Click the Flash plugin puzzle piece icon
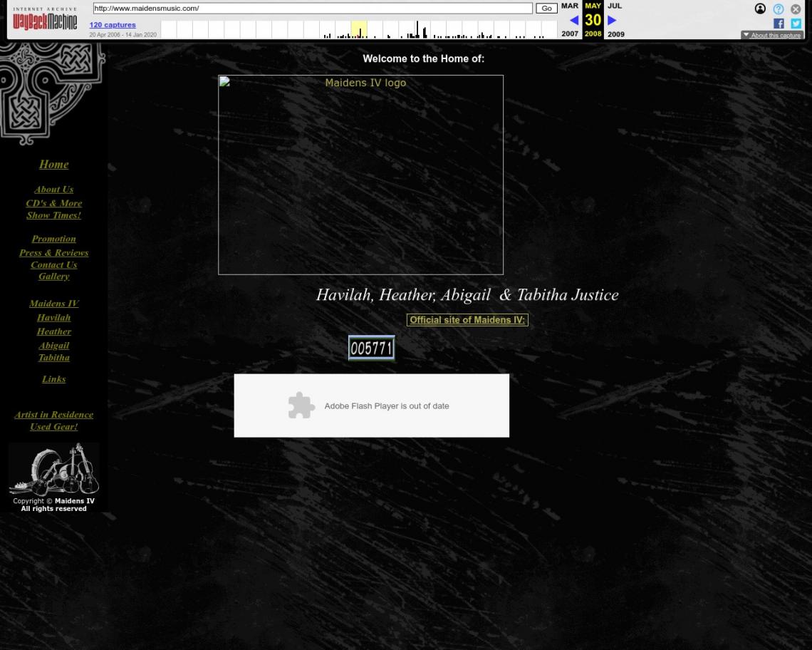The width and height of the screenshot is (812, 650). point(301,406)
